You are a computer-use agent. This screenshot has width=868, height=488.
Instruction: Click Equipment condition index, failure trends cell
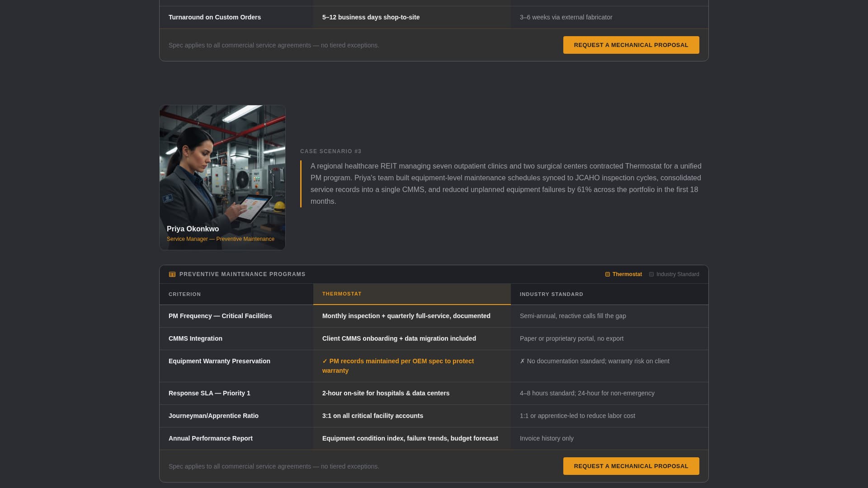click(x=412, y=438)
